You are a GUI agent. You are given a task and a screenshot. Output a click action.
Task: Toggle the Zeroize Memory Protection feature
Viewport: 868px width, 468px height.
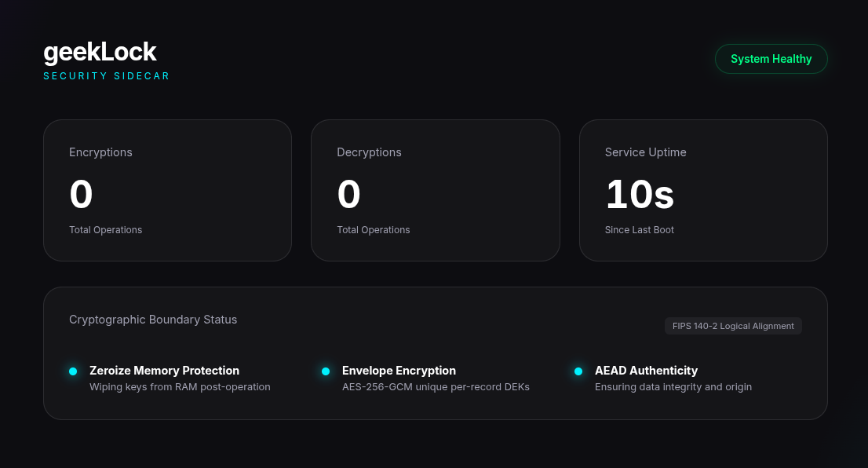164,371
